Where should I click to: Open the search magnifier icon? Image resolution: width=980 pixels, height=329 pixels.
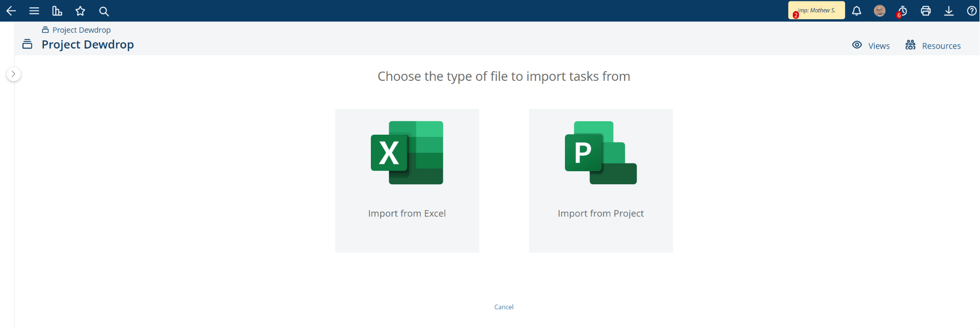pos(104,11)
